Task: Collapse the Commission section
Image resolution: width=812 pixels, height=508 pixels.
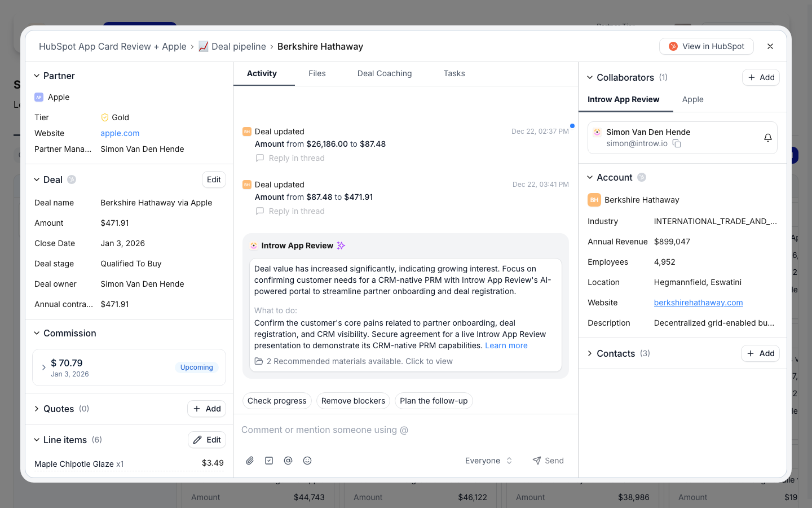Action: point(37,333)
